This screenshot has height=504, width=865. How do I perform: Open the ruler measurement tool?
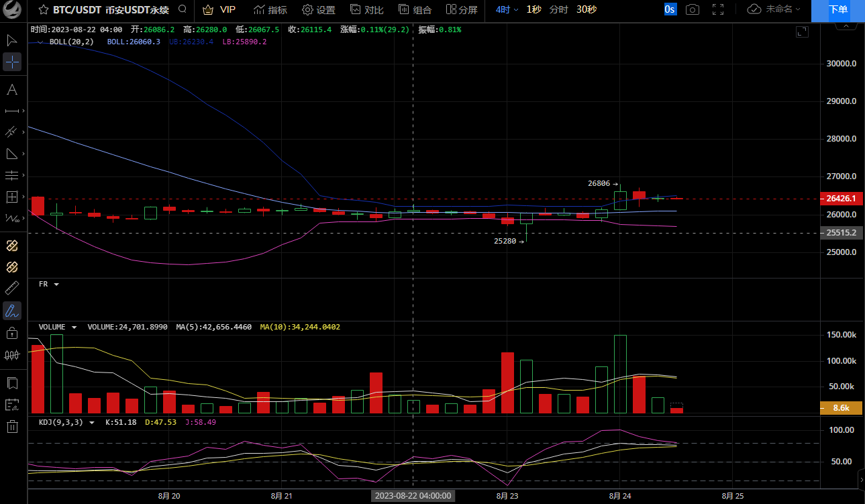12,289
